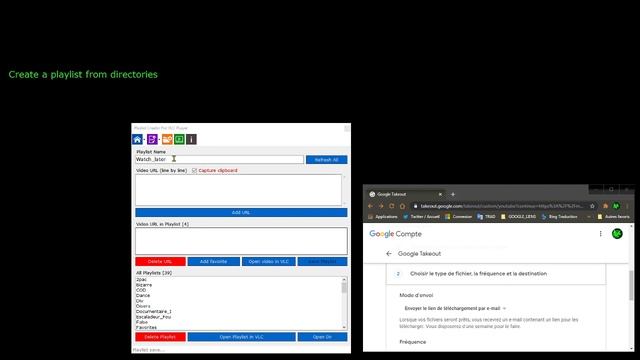Click the Google Takeout page vertical scrollbar

coord(631,286)
